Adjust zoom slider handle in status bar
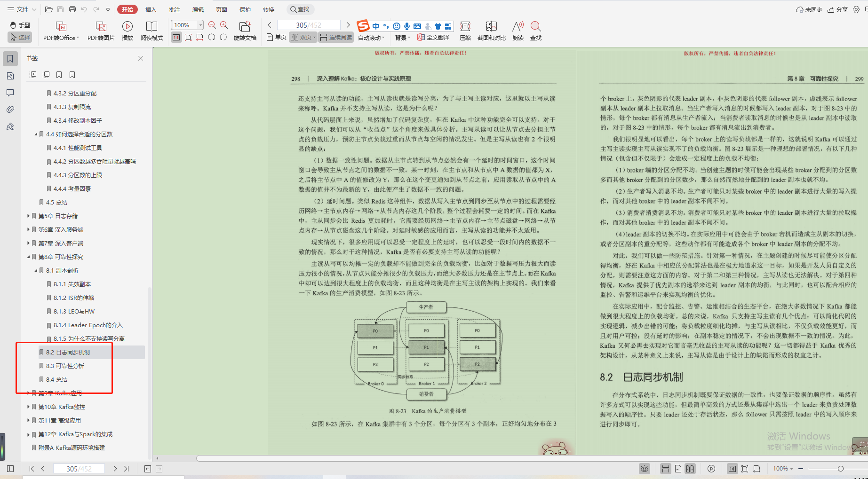Screen dimensions: 868x479 (840, 469)
